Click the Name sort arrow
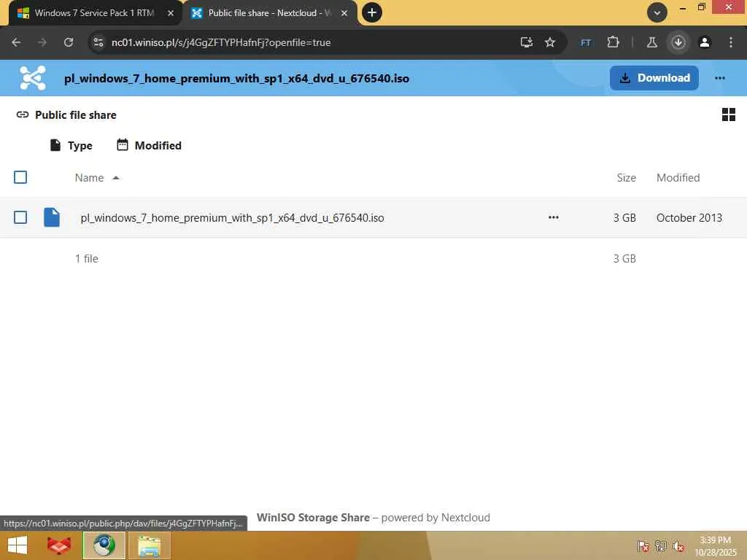 coord(116,178)
